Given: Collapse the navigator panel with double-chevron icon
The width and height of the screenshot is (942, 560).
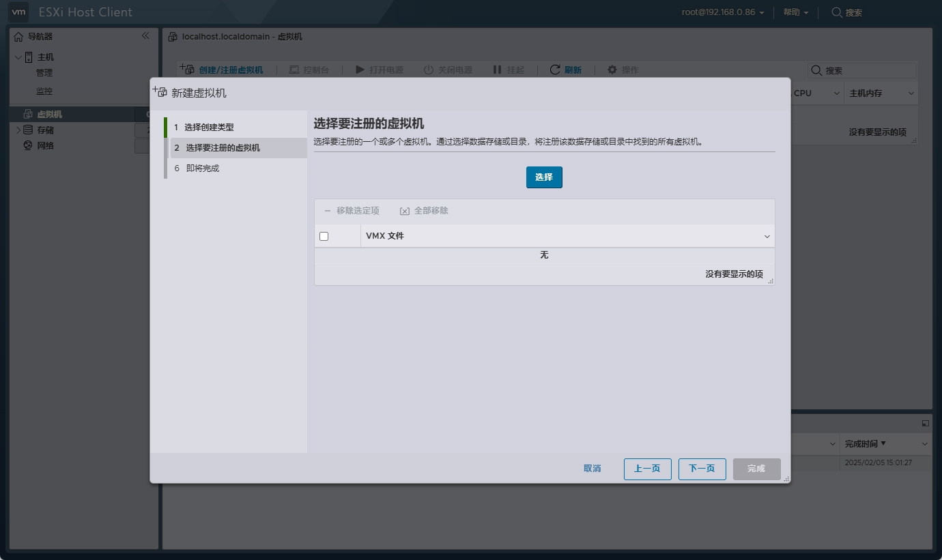Looking at the screenshot, I should [x=145, y=36].
